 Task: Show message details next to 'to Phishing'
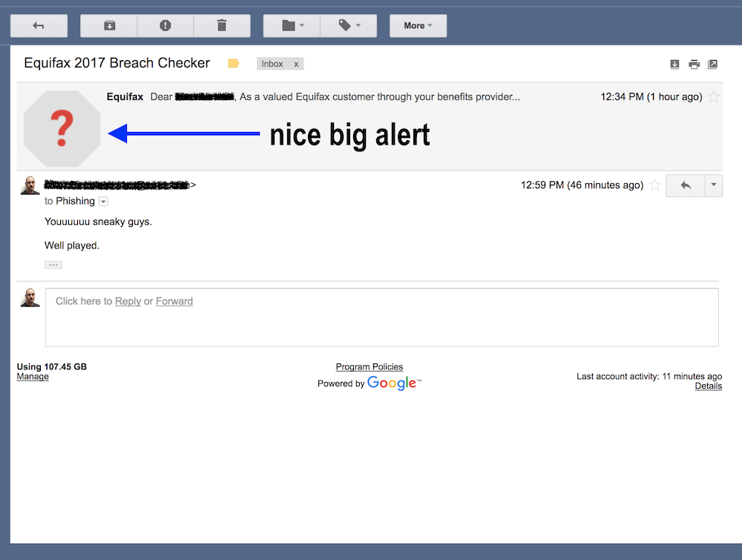(x=103, y=201)
